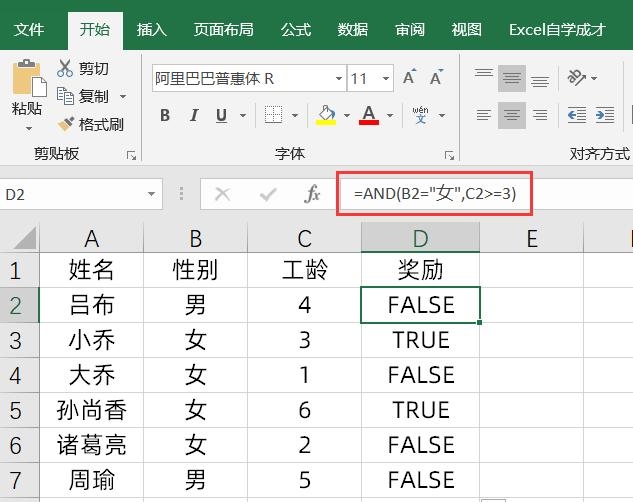
Task: Click the Name Box showing D2
Action: tap(71, 195)
